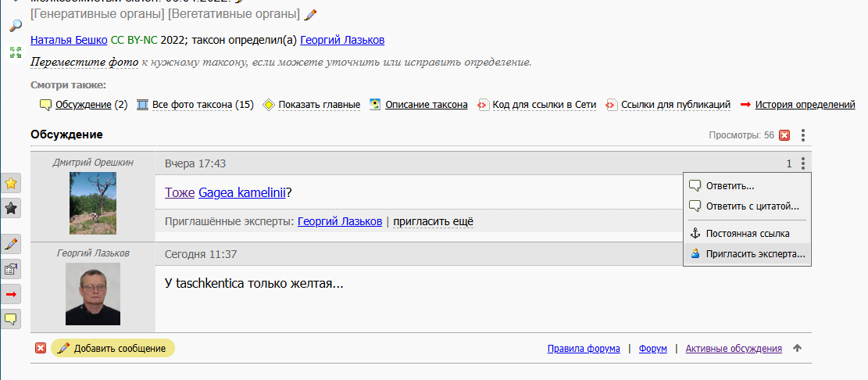
Task: Click the yellow comment bubble sidebar icon
Action: [12, 319]
